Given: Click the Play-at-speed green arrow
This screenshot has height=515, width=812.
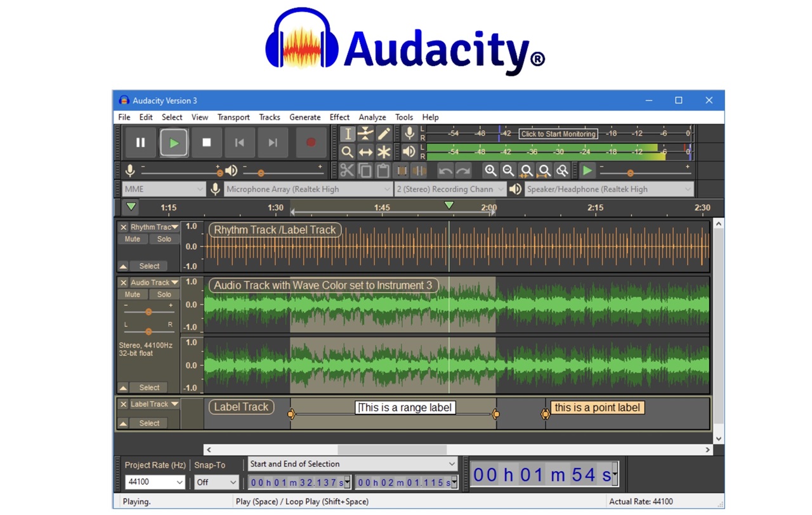Looking at the screenshot, I should coord(587,171).
